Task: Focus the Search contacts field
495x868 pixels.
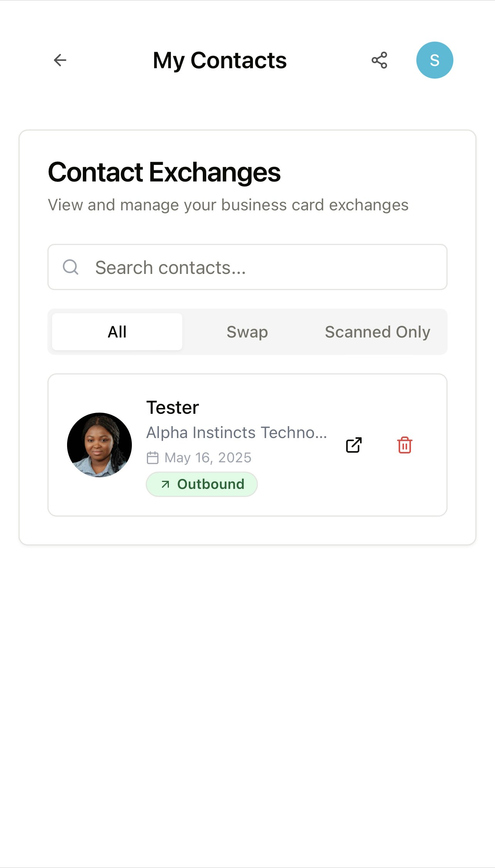Action: pos(247,267)
